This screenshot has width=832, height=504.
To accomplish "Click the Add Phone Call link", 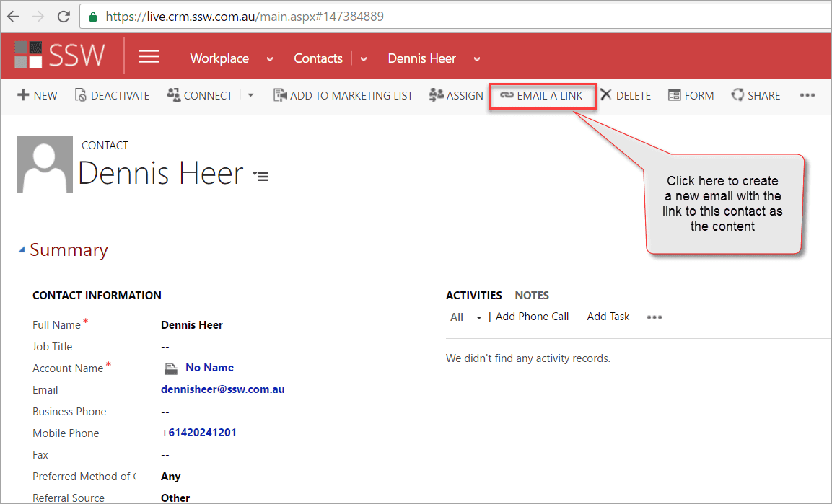I will click(532, 317).
